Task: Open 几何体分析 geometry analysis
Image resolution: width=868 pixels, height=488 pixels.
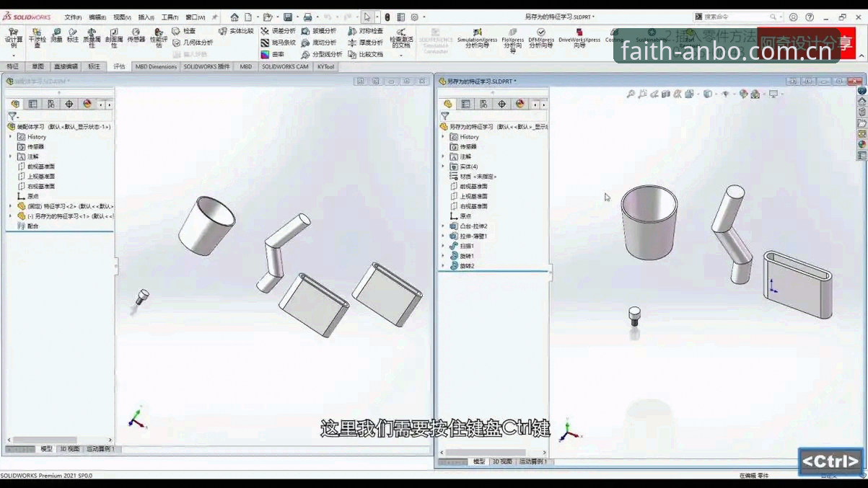Action: tap(192, 43)
